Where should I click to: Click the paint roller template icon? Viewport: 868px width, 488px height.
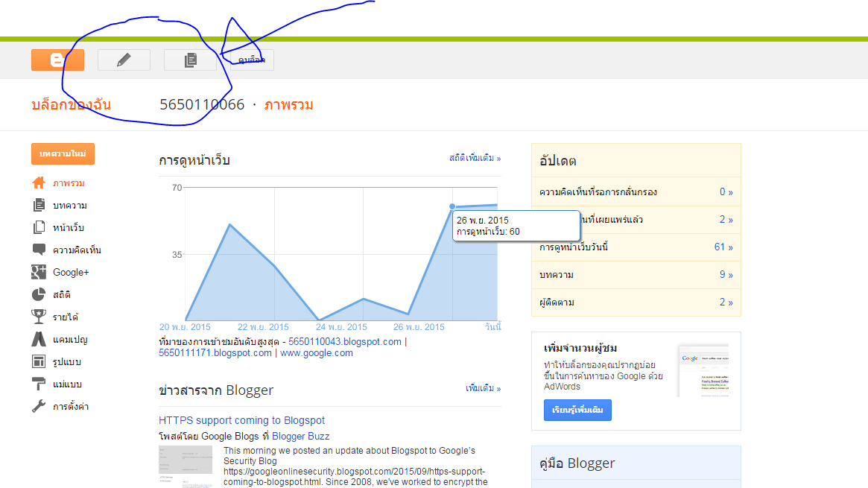(39, 384)
